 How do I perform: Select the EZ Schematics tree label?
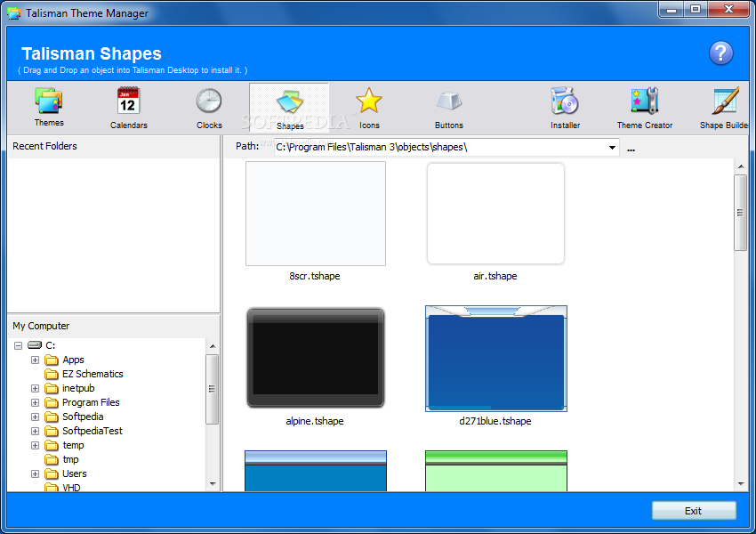(x=92, y=374)
